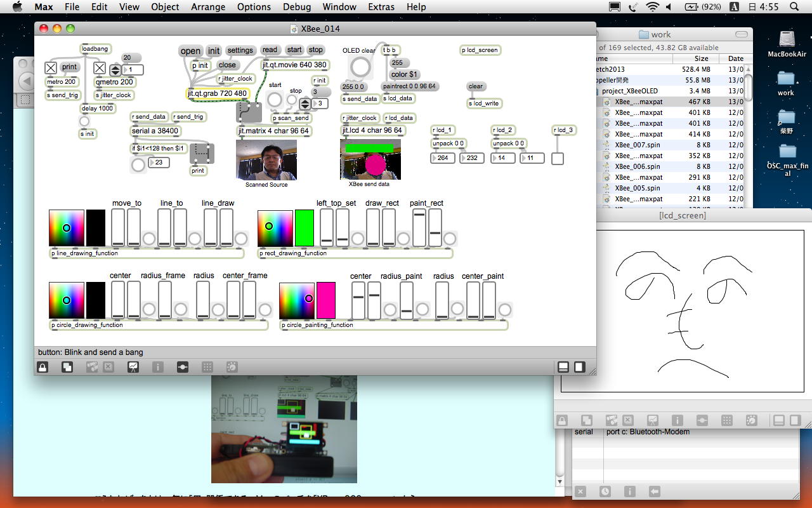Open the Wi-Fi status menu icon

pyautogui.click(x=652, y=7)
